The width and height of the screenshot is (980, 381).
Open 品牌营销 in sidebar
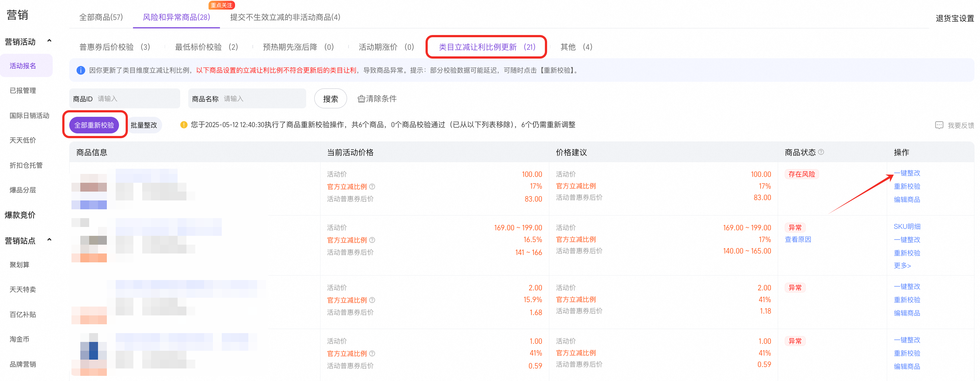23,364
